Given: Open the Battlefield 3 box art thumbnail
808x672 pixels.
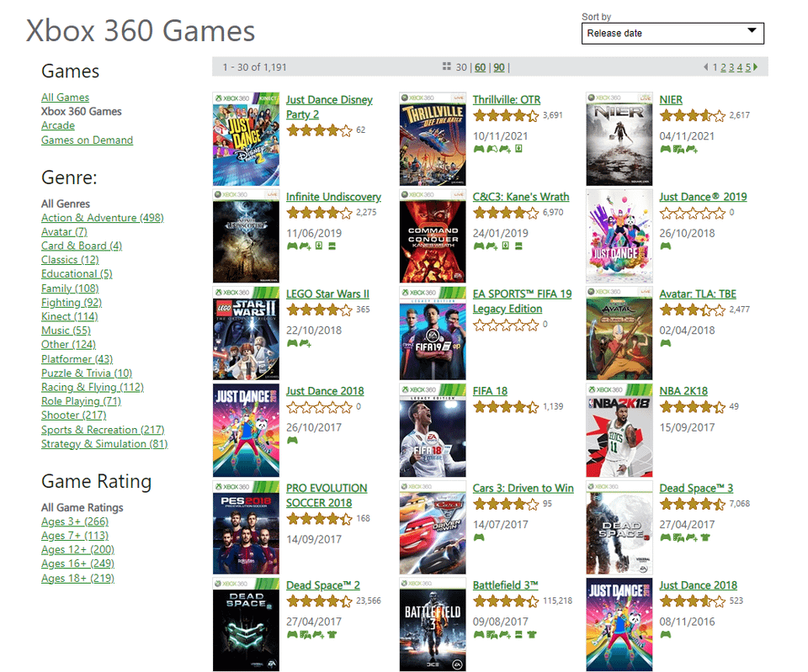Looking at the screenshot, I should tap(432, 625).
